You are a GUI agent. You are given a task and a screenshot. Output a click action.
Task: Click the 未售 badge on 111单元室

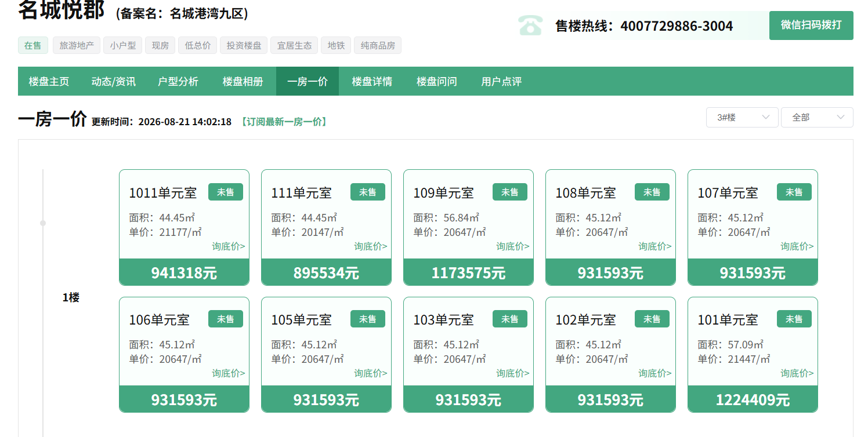(x=368, y=192)
